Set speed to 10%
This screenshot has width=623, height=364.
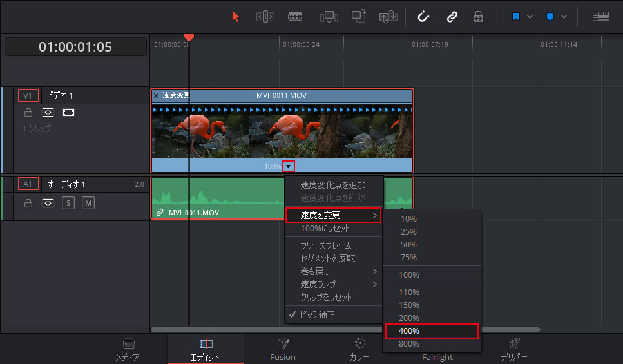432,219
